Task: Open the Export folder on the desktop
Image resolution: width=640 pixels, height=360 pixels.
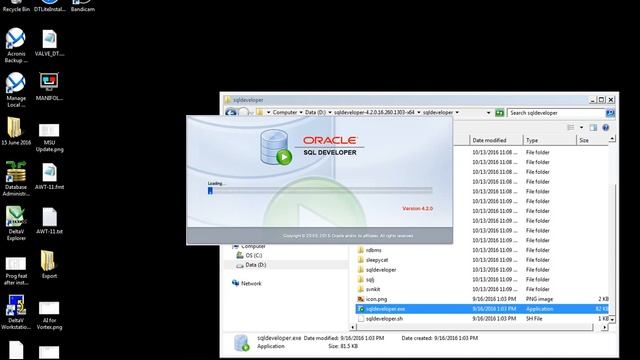Action: pyautogui.click(x=49, y=264)
